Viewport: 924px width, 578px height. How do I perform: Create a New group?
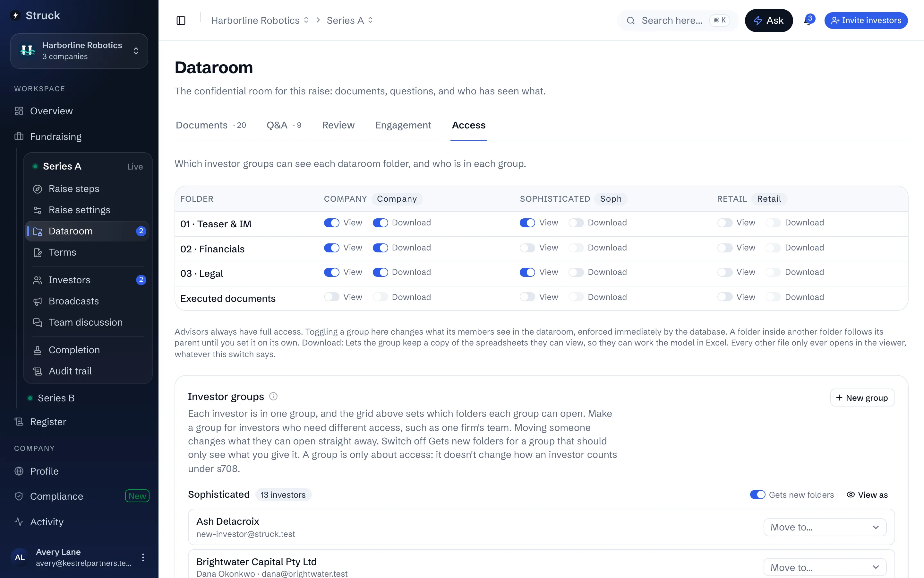click(x=862, y=398)
